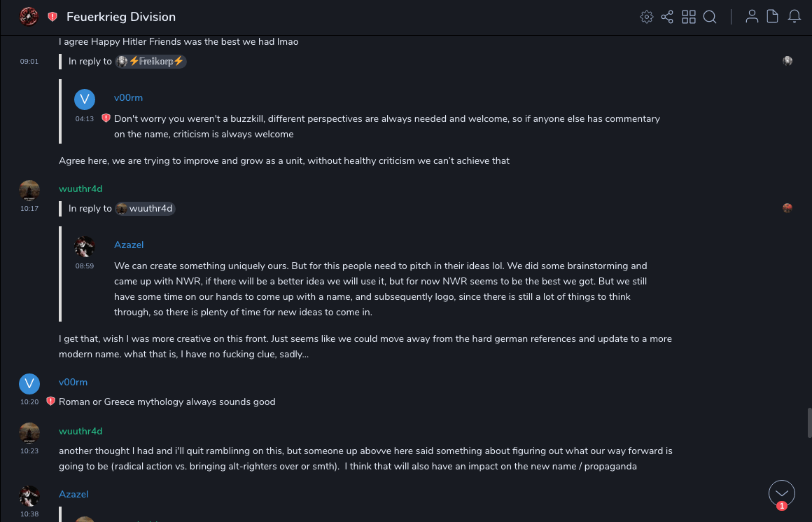The width and height of the screenshot is (812, 522).
Task: Open the room files document icon
Action: [x=773, y=17]
